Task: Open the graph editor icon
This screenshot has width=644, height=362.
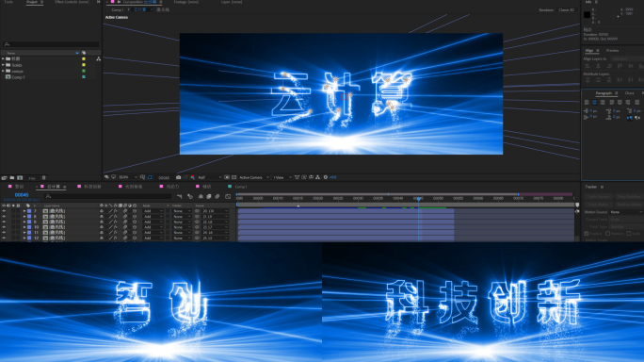Action: pos(228,197)
